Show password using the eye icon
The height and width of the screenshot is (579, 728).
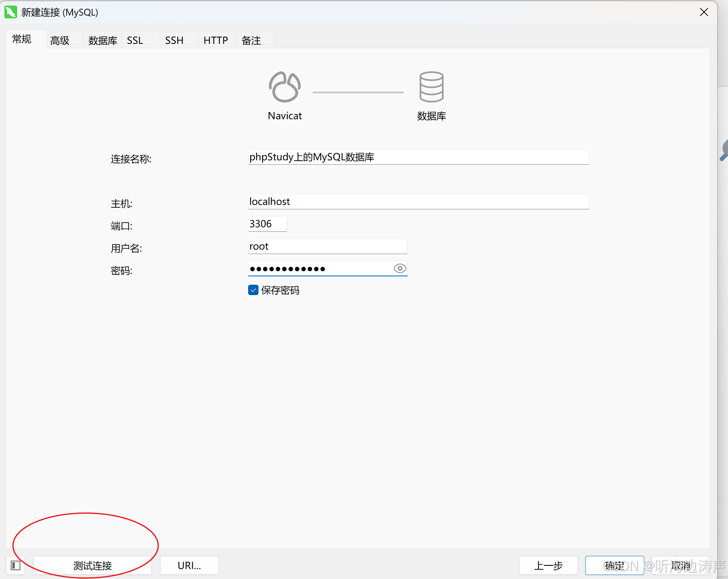coord(400,268)
